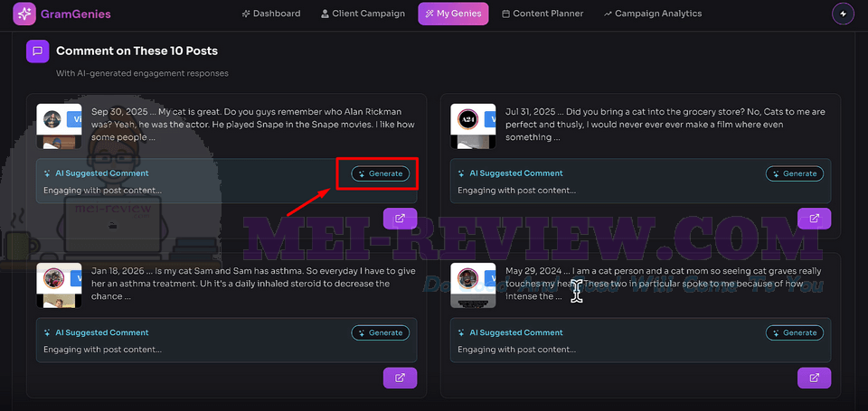Open the May 29, 2024 post externally

[x=814, y=378]
